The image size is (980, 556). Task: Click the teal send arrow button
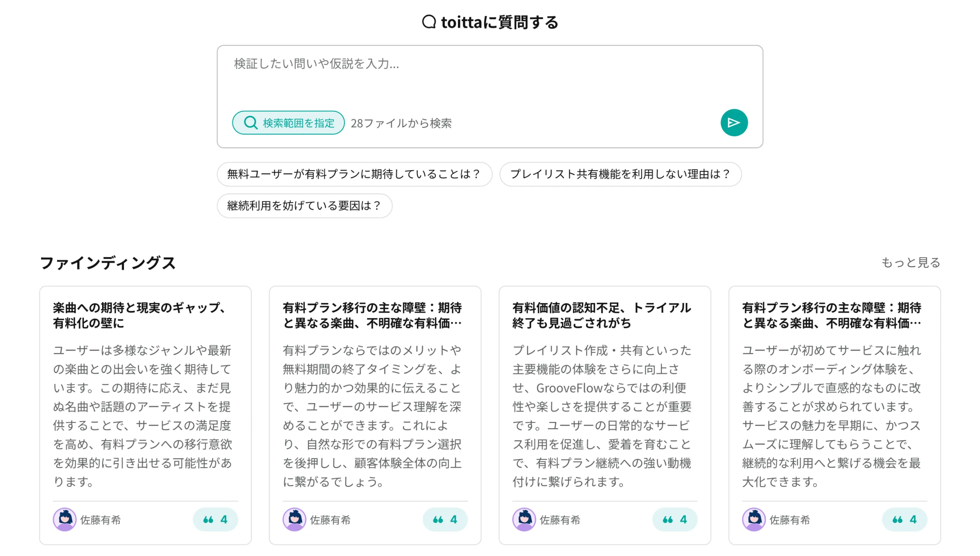click(x=734, y=122)
